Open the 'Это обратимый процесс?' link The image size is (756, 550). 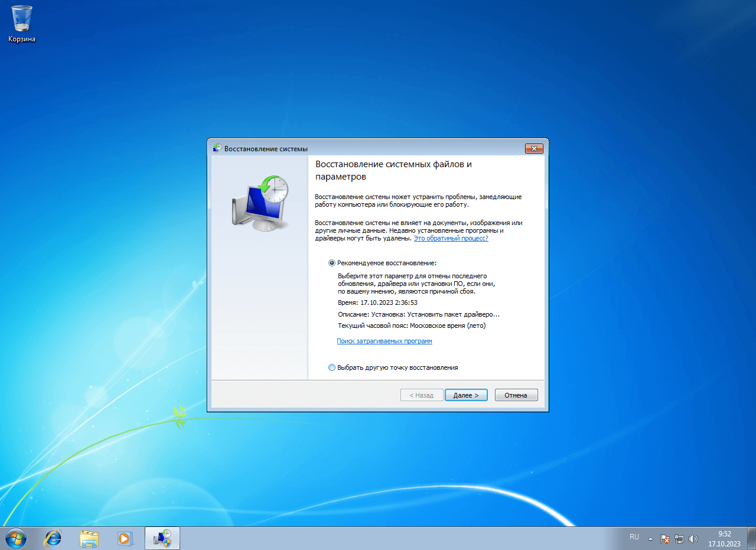pyautogui.click(x=451, y=238)
